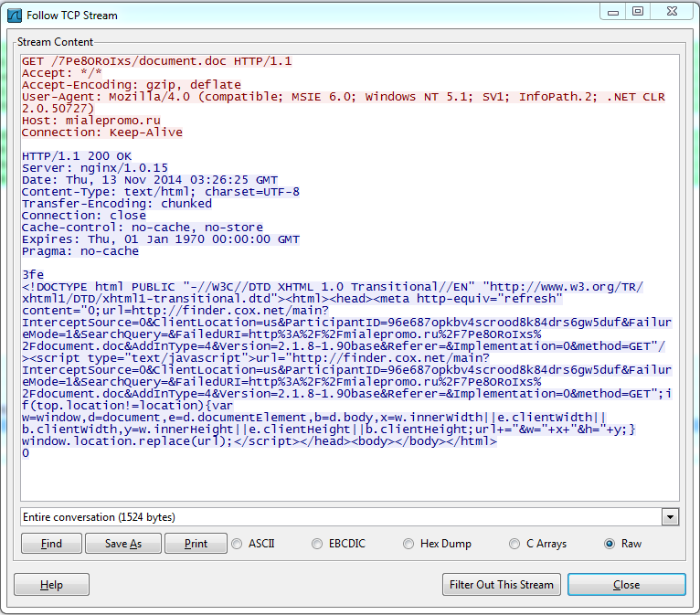Click the Expires: Thu, 01 Jan 1970 line
The image size is (700, 615).
click(x=161, y=239)
